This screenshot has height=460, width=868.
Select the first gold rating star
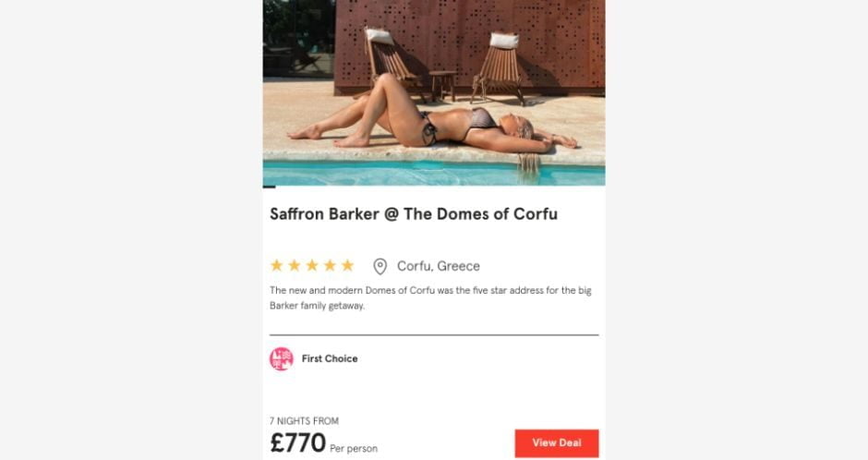click(x=277, y=266)
